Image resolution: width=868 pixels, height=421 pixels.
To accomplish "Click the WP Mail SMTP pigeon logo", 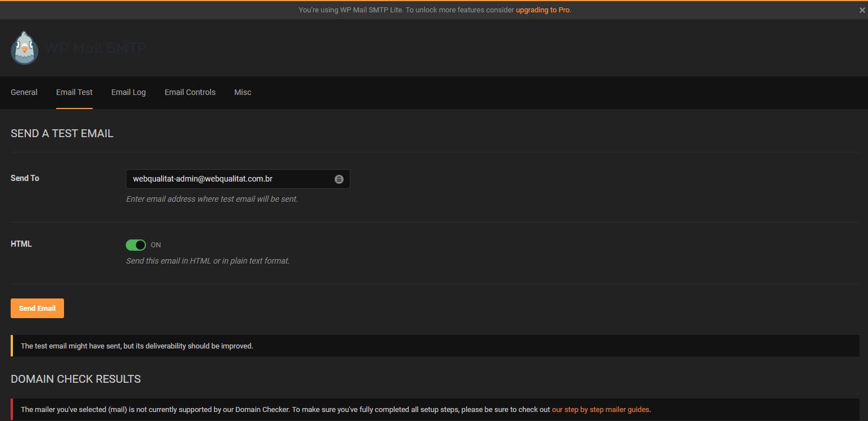I will coord(25,48).
